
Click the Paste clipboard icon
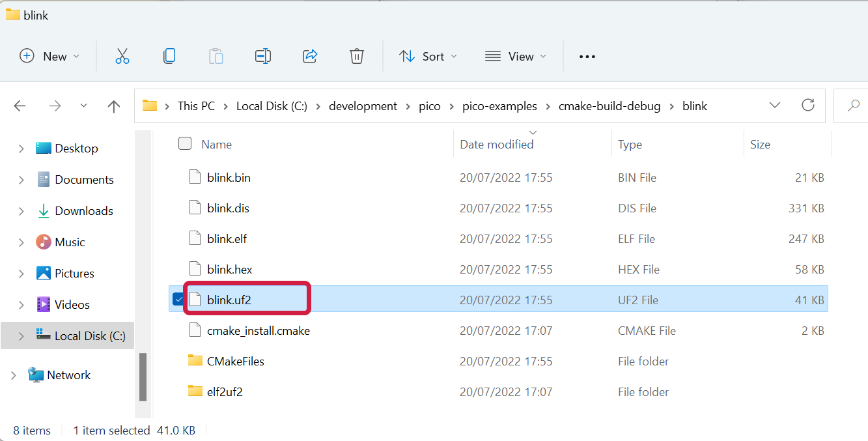point(216,56)
